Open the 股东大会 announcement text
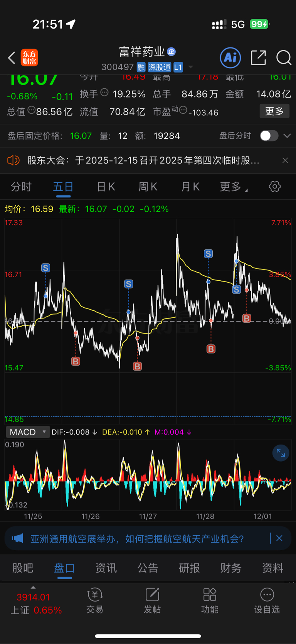 pyautogui.click(x=143, y=160)
